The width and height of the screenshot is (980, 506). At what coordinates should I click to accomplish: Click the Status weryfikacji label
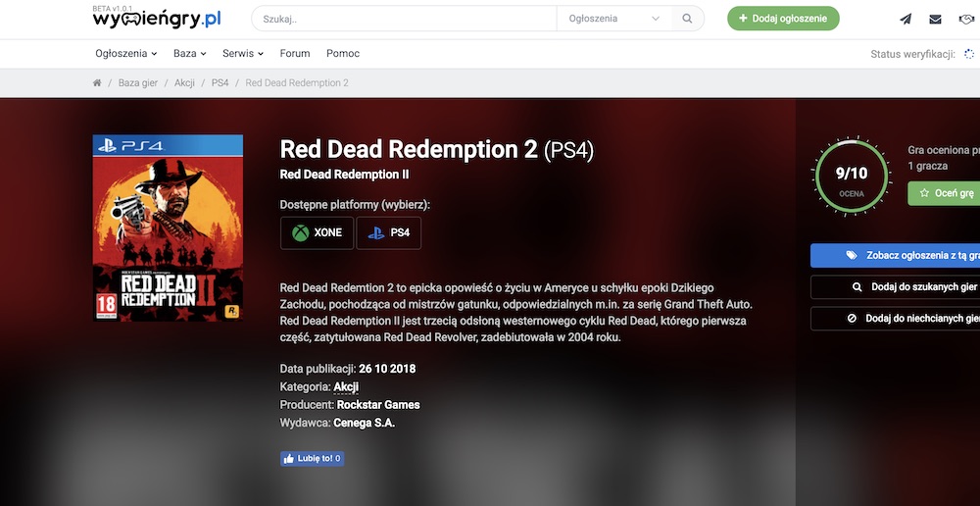(x=913, y=54)
